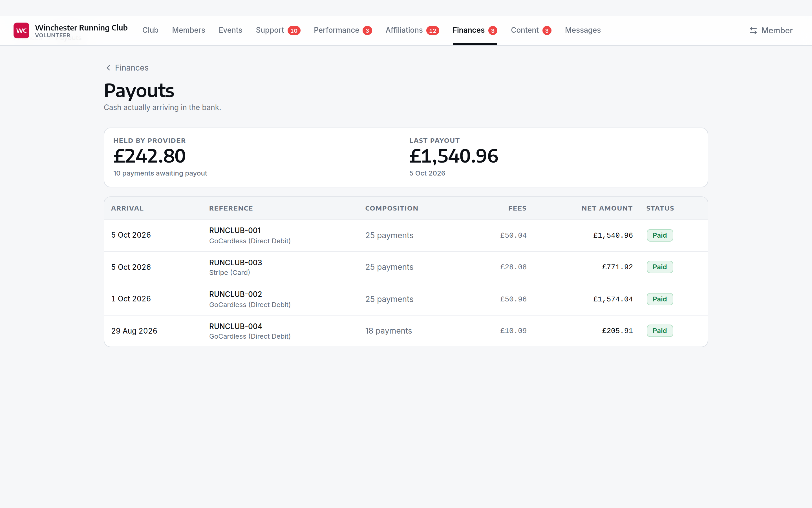Click the Fees column header
812x508 pixels.
point(517,208)
